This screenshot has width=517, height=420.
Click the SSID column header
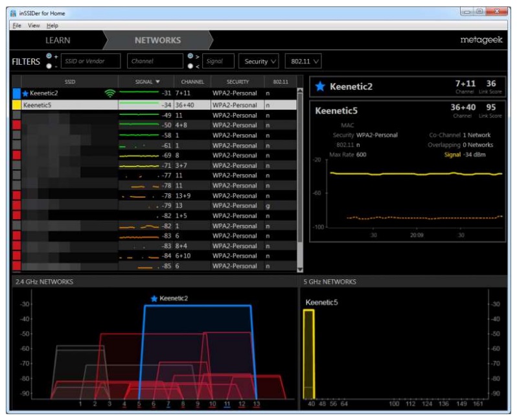(x=69, y=82)
